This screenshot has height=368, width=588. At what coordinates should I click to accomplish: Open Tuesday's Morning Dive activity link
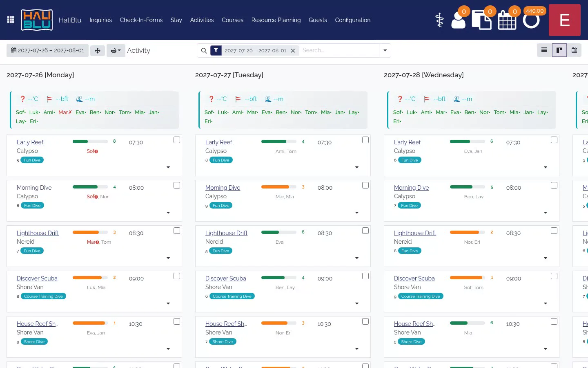[x=223, y=188]
